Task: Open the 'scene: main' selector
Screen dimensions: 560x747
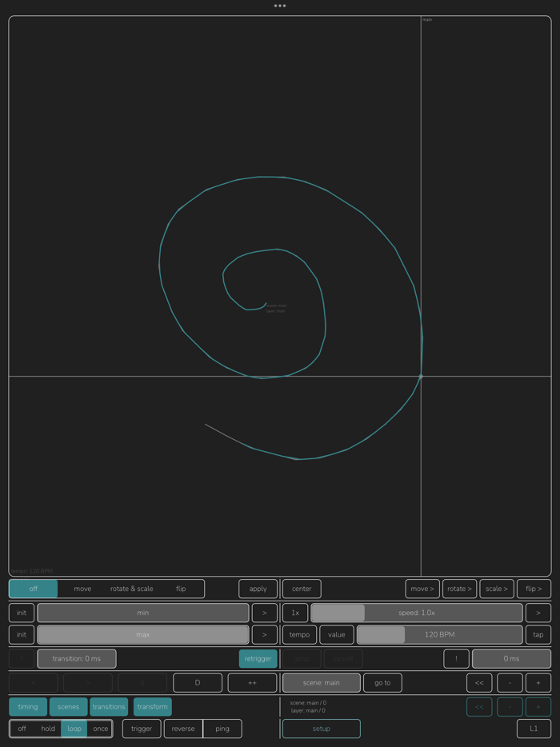Action: point(322,683)
